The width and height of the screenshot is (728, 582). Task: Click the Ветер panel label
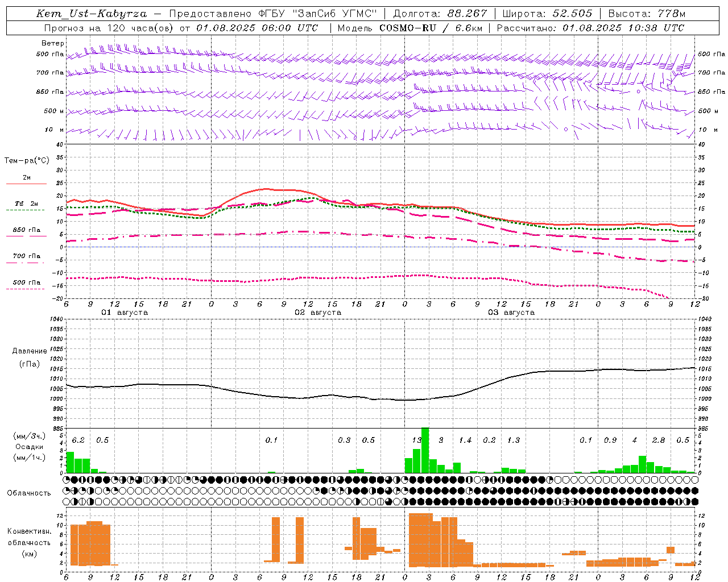pyautogui.click(x=52, y=43)
